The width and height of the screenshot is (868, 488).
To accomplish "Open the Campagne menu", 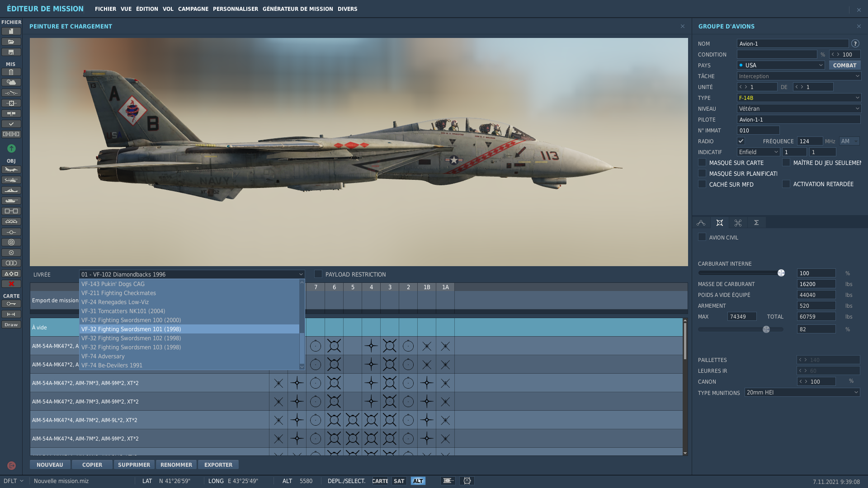I will click(193, 9).
